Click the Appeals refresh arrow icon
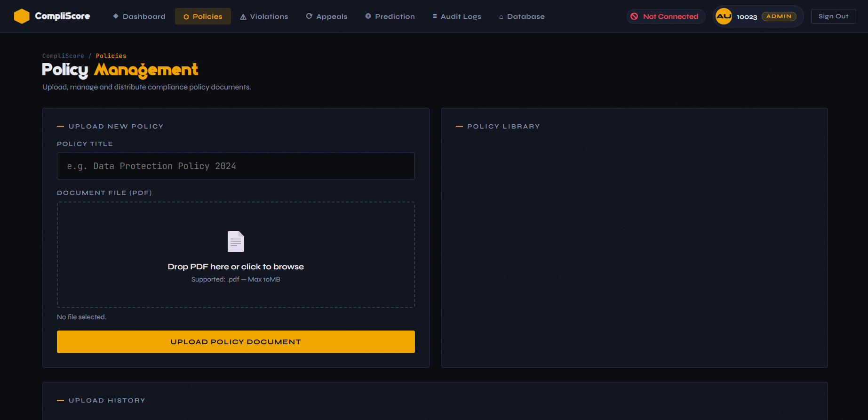Viewport: 868px width, 420px height. pyautogui.click(x=309, y=16)
